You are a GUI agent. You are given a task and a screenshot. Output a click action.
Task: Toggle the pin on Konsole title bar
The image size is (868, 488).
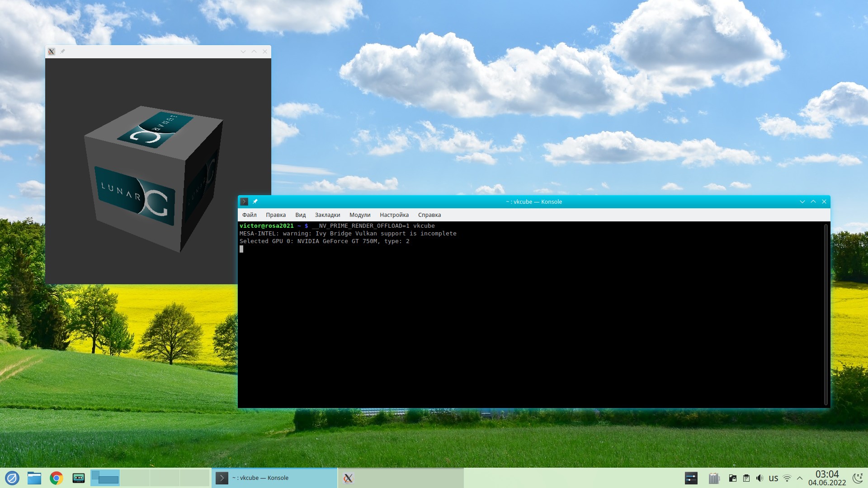coord(255,202)
